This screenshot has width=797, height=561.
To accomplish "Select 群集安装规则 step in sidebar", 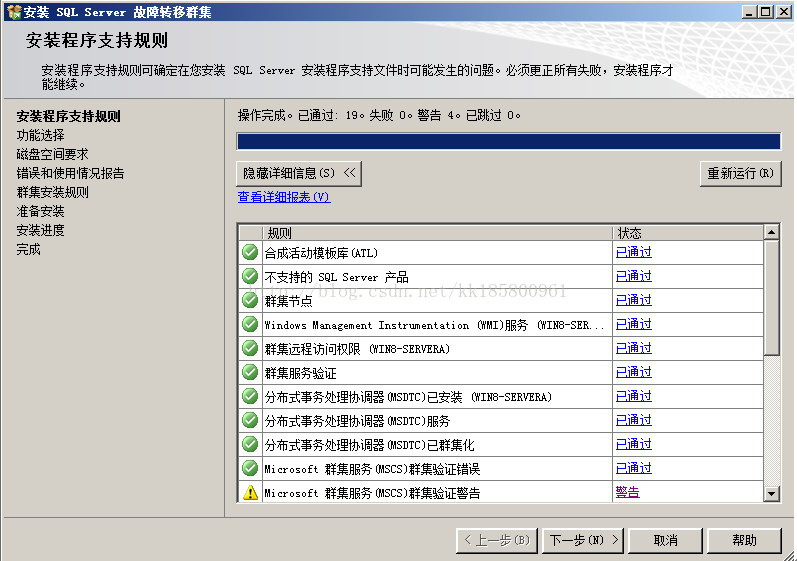I will tap(52, 192).
